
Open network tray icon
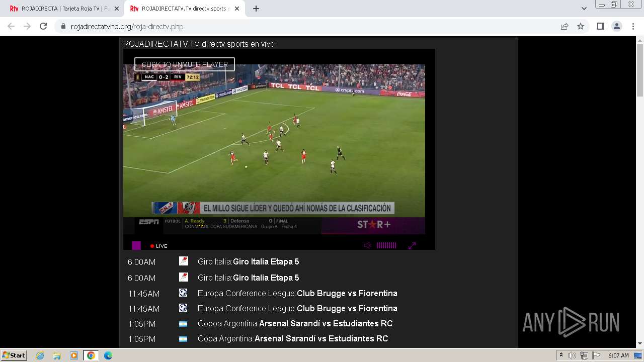click(x=584, y=355)
